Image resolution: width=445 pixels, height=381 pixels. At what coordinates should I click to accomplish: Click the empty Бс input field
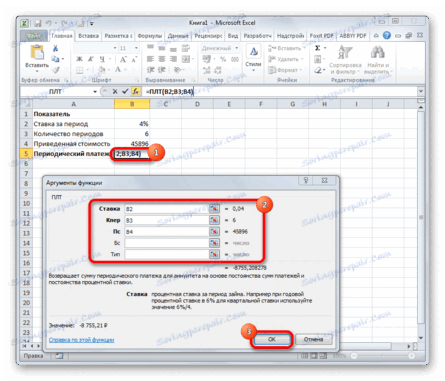[x=167, y=243]
